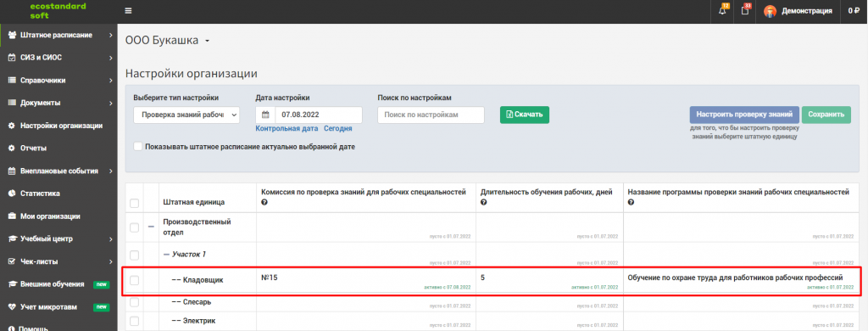Click the Сегодня date link
This screenshot has width=868, height=331.
(x=337, y=129)
